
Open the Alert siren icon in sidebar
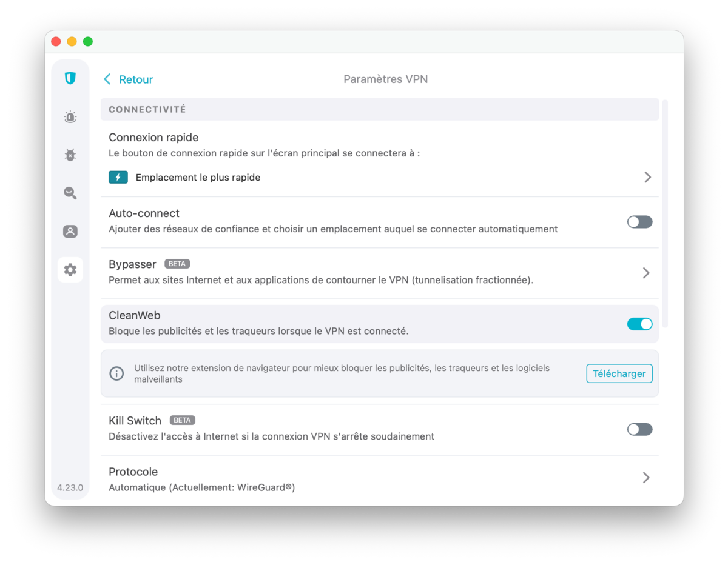tap(70, 117)
